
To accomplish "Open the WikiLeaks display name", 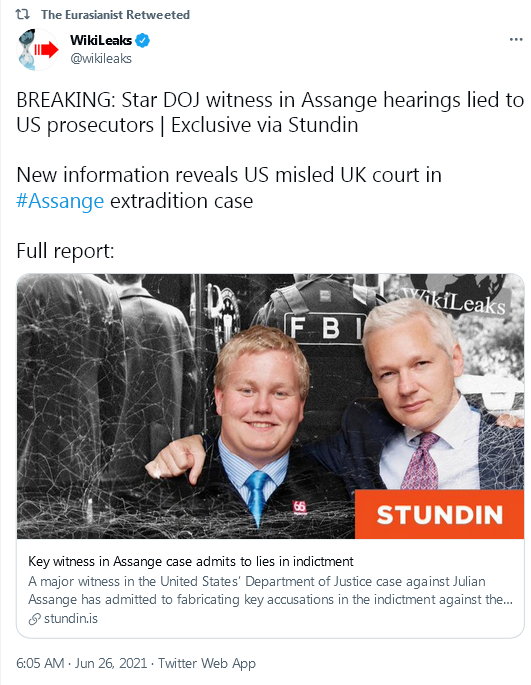I will (101, 40).
